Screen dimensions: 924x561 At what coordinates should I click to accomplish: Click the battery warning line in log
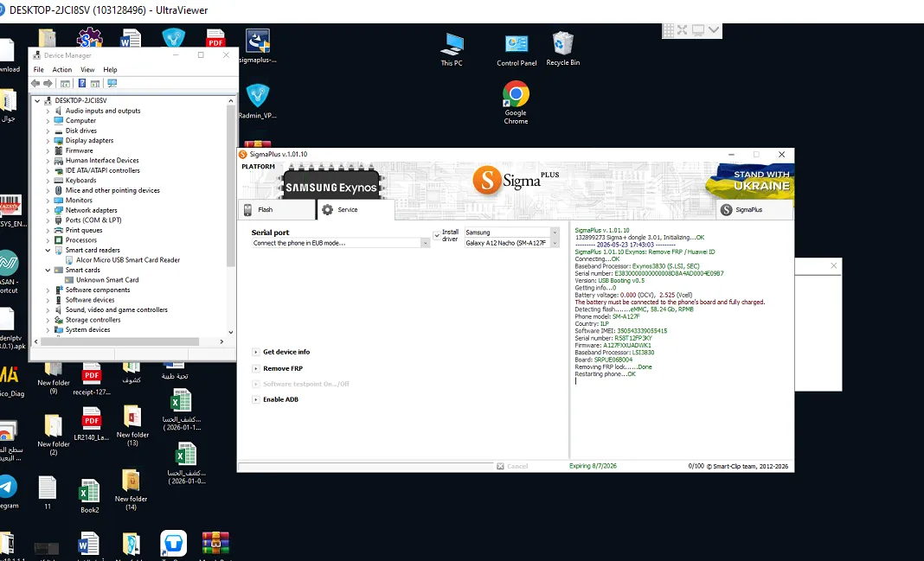click(670, 302)
